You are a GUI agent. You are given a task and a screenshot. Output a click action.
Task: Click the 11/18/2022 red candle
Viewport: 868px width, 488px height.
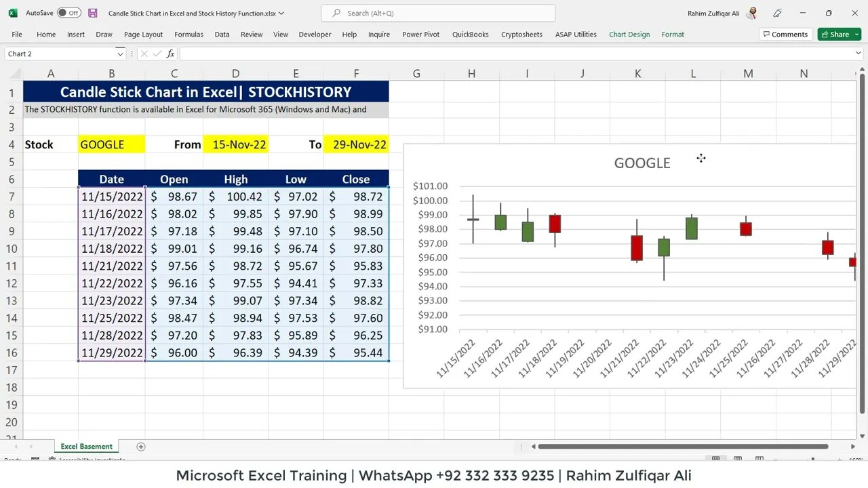555,224
